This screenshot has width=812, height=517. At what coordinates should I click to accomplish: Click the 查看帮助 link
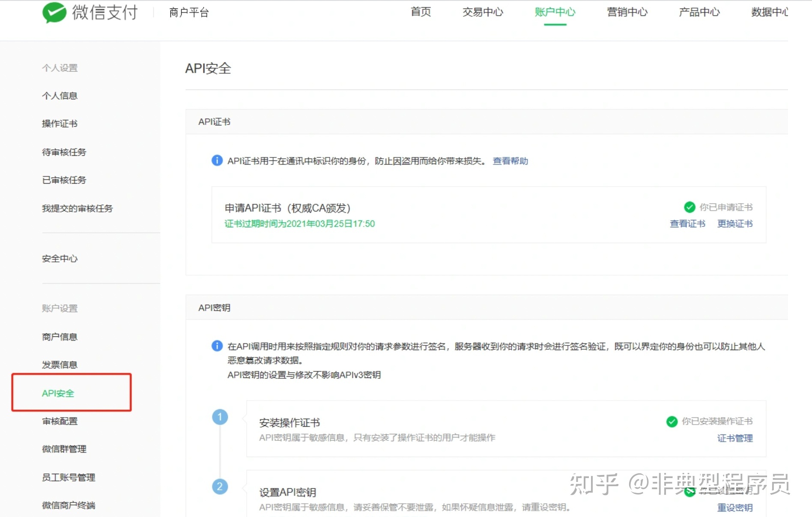[x=510, y=161]
